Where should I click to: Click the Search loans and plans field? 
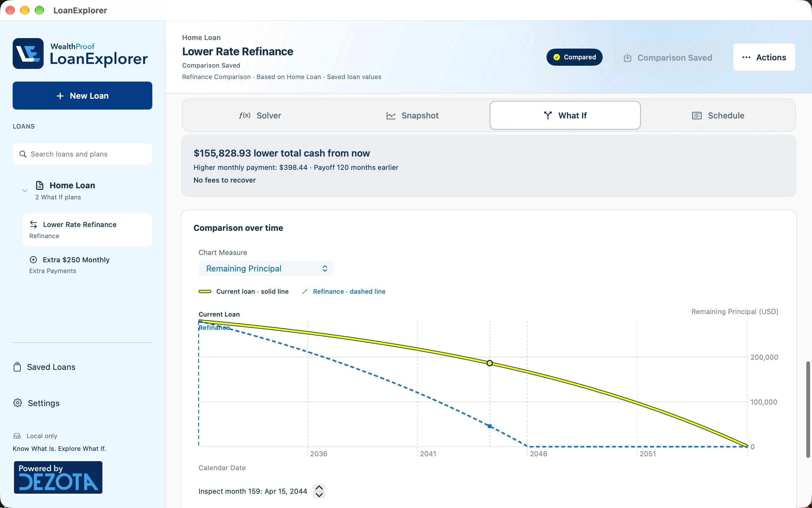coord(82,154)
